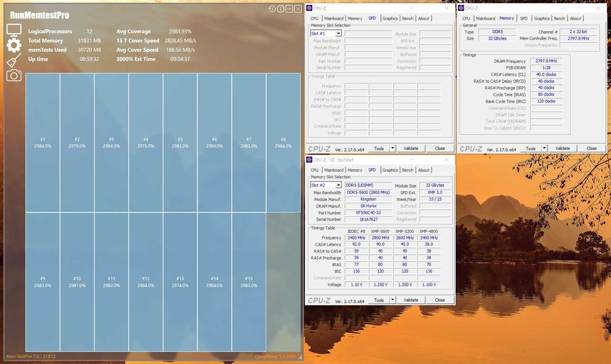Viewport: 611px width, 364px height.
Task: Select memtest tile #1 showing 2984.0%
Action: pos(43,143)
